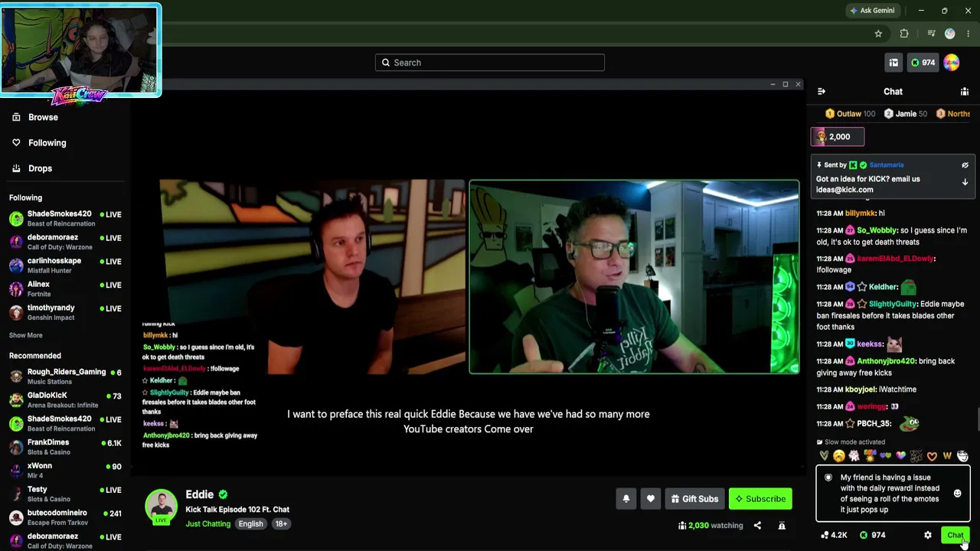Viewport: 980px width, 551px height.
Task: Open Following in the sidebar
Action: pyautogui.click(x=47, y=143)
